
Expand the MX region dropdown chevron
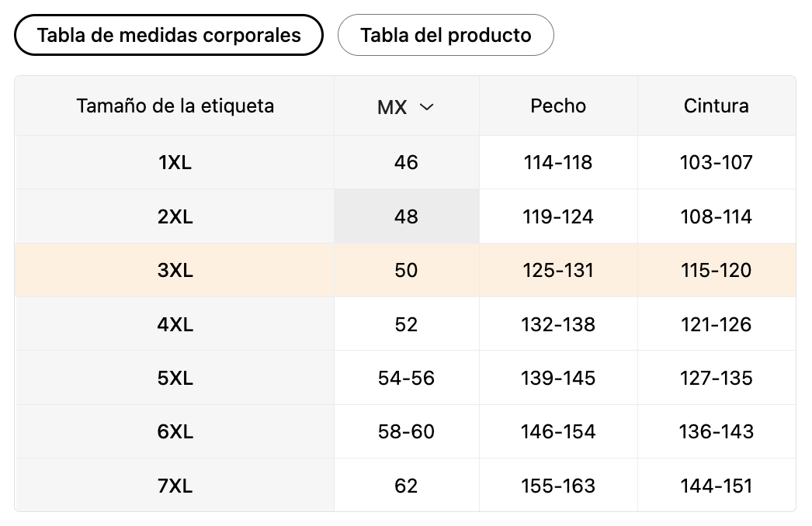point(426,107)
